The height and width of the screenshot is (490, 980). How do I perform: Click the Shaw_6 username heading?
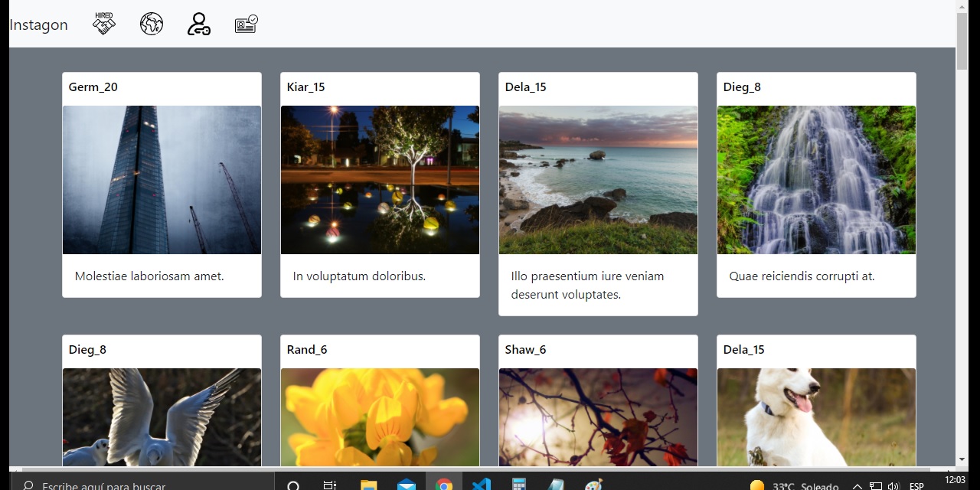[525, 350]
